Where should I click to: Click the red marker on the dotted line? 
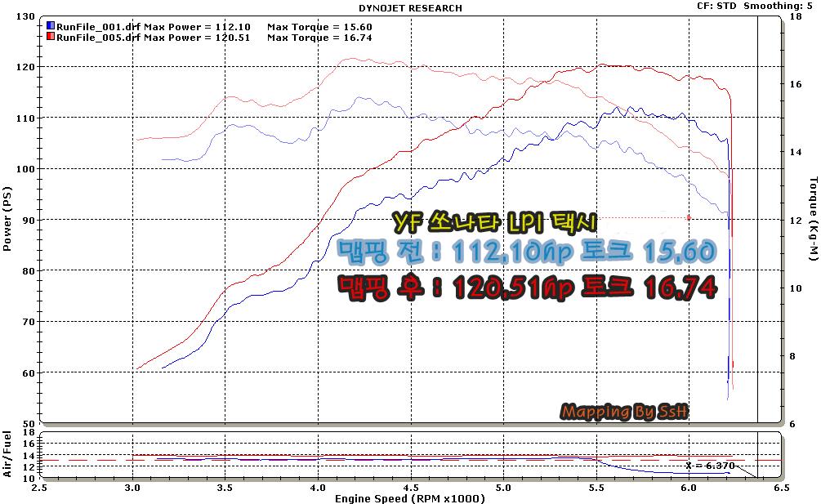(689, 218)
